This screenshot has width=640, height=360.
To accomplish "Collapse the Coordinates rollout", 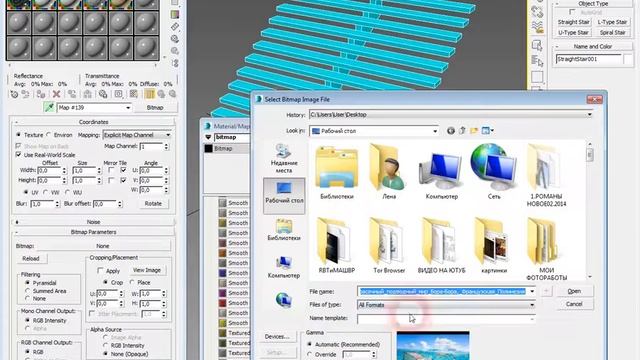I will click(x=93, y=122).
